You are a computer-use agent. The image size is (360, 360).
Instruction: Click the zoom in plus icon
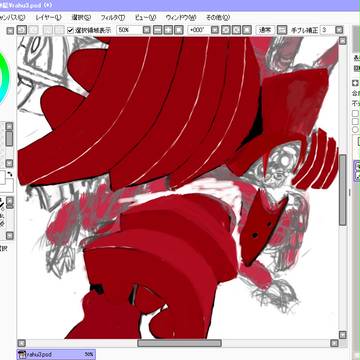click(x=168, y=30)
